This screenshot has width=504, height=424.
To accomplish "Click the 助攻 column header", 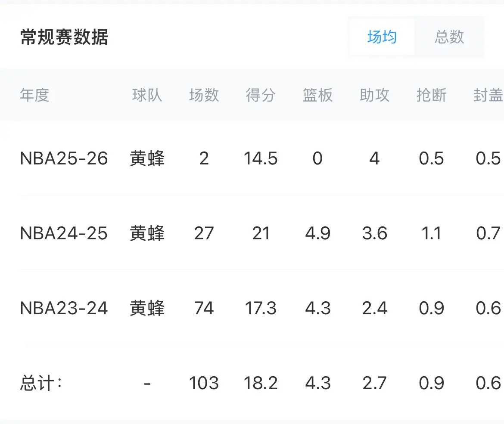I will [x=374, y=95].
